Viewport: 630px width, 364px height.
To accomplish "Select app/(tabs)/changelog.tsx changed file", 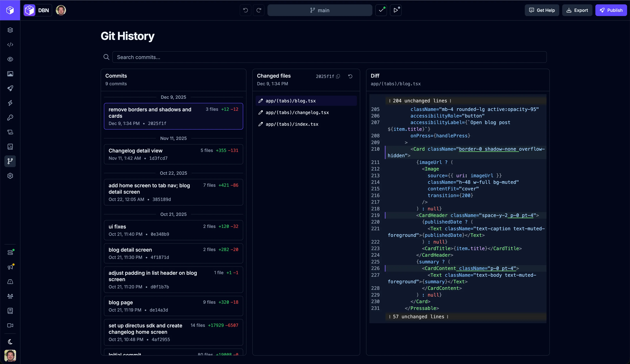I will click(297, 112).
